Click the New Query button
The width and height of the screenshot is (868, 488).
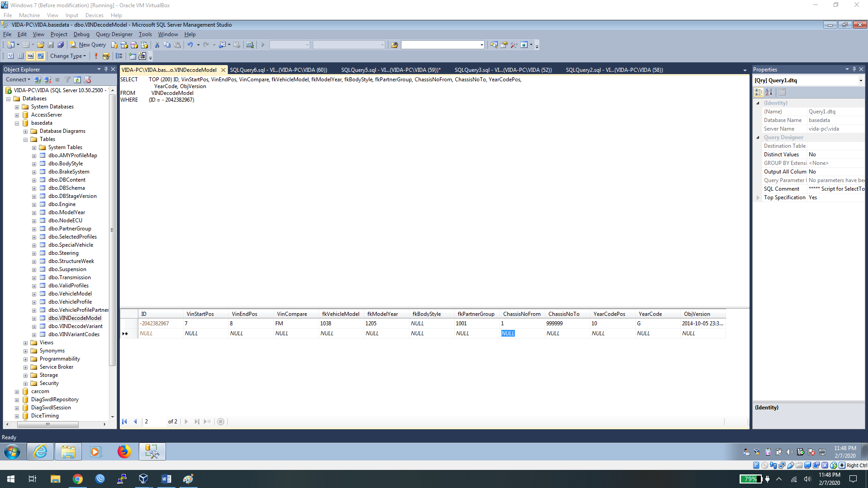pos(88,45)
